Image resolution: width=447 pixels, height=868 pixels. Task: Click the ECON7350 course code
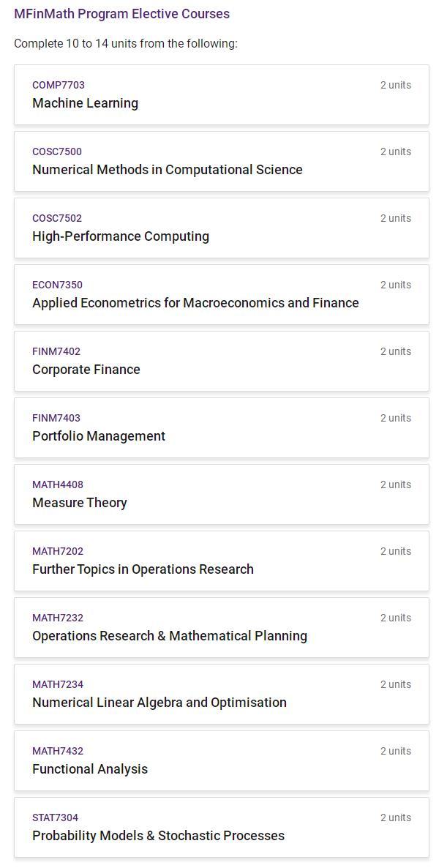click(58, 285)
